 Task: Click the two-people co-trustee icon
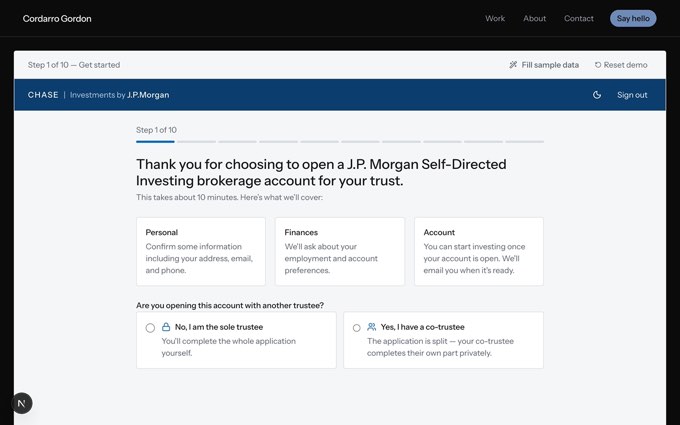[372, 327]
